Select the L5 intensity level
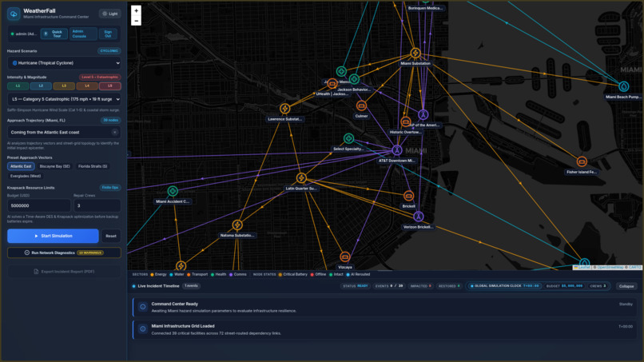The width and height of the screenshot is (644, 362). click(110, 86)
